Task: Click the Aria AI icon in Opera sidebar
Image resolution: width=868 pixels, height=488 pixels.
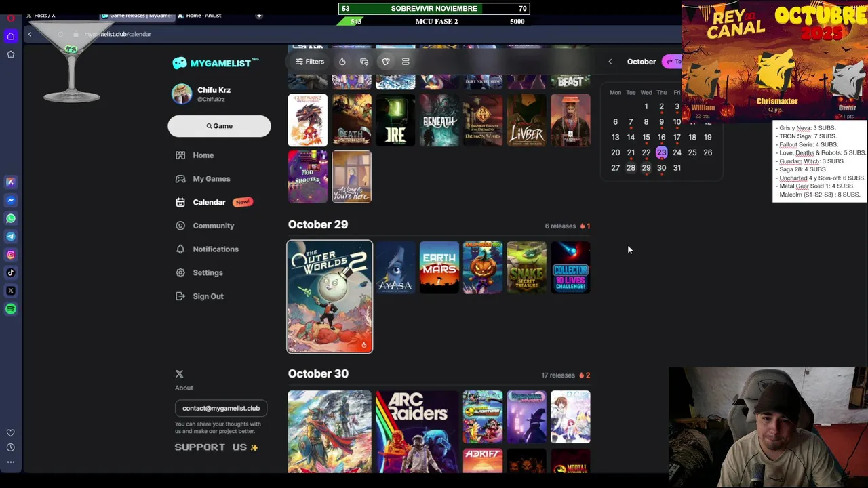Action: (x=11, y=182)
